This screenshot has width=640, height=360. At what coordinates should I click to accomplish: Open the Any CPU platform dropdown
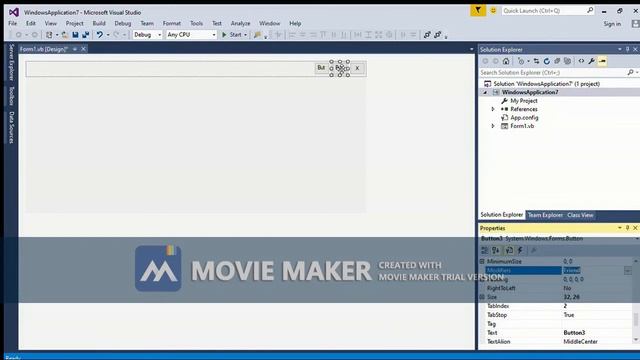pyautogui.click(x=213, y=35)
